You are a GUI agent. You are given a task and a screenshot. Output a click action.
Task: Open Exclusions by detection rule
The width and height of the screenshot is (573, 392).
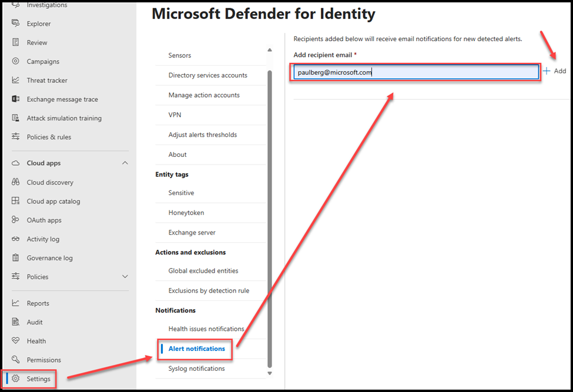pyautogui.click(x=209, y=290)
